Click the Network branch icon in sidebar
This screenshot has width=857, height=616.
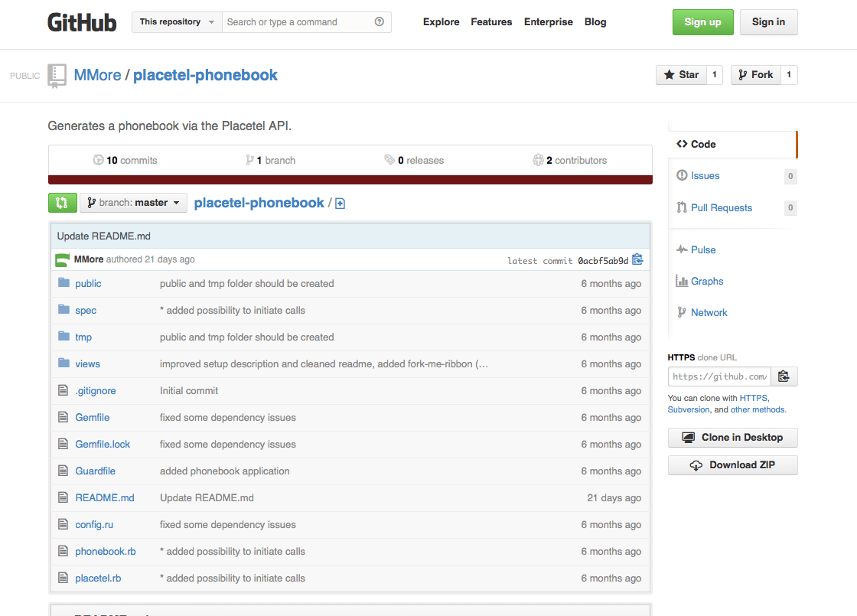tap(682, 312)
